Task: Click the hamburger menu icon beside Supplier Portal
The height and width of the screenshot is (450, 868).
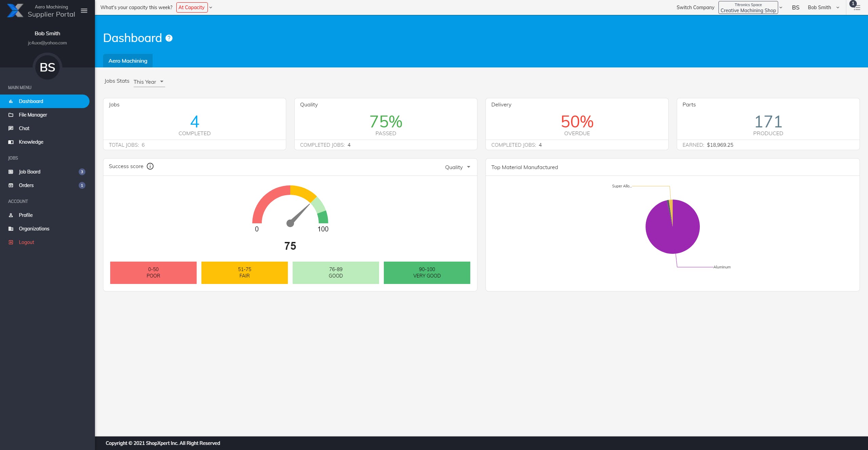Action: [84, 11]
